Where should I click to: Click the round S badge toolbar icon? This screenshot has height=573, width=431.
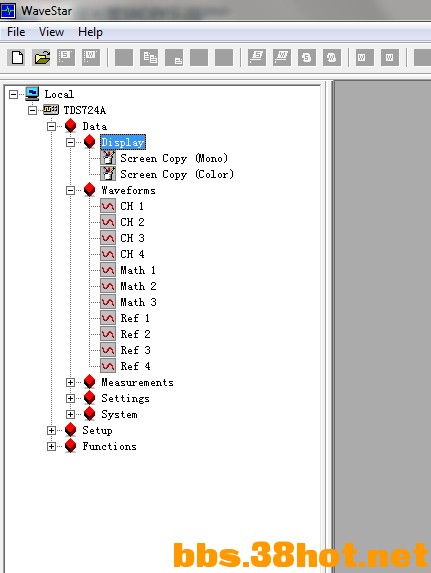307,58
